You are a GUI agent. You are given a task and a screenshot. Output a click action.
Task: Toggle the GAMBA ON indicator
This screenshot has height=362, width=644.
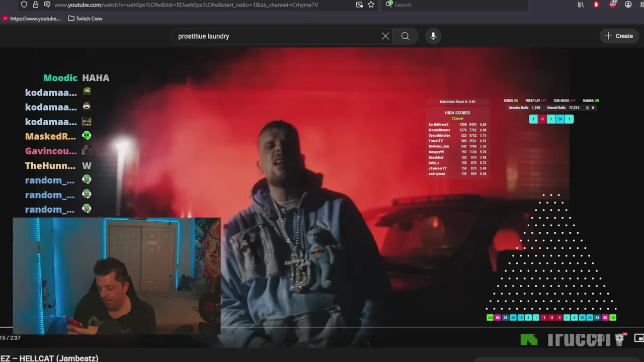591,101
